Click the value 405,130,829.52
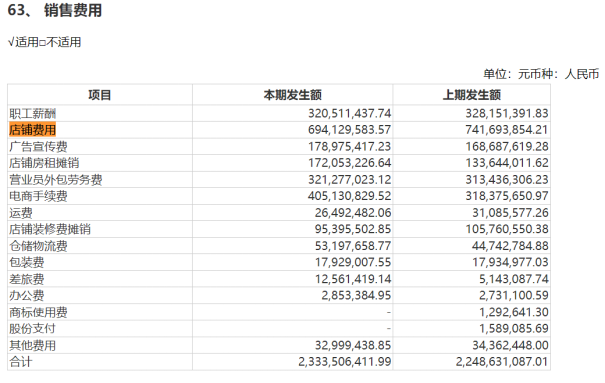Viewport: 605px width, 383px height. (349, 196)
